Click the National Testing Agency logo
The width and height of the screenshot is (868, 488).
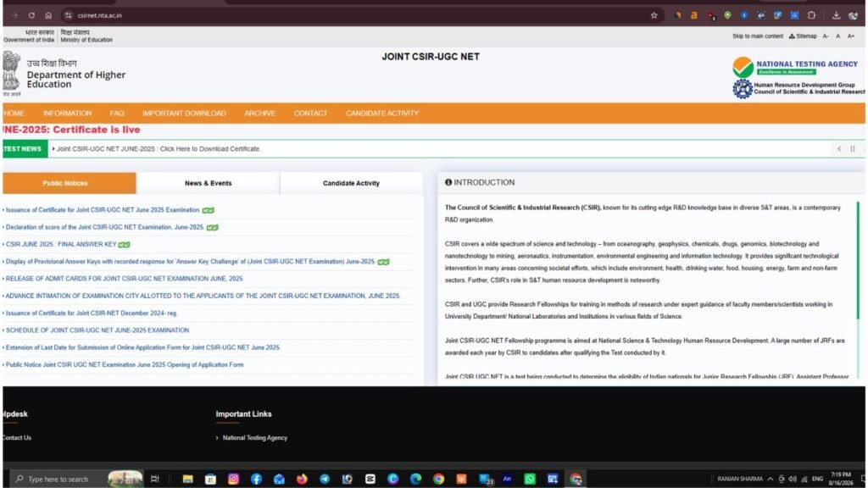pos(795,67)
